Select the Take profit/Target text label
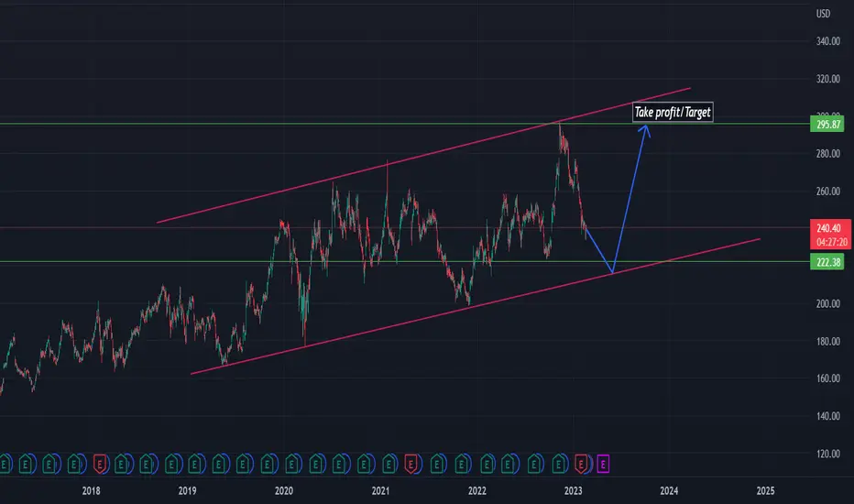The height and width of the screenshot is (504, 854). (673, 112)
